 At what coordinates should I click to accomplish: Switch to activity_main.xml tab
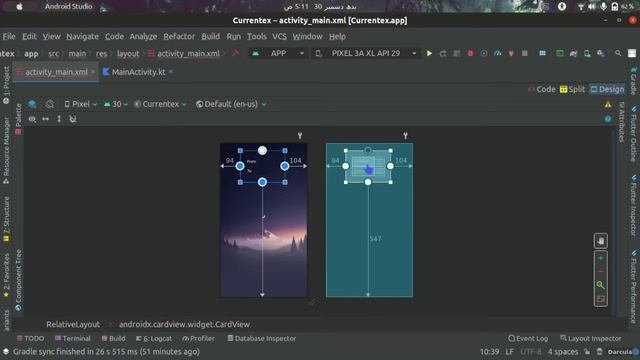[56, 72]
